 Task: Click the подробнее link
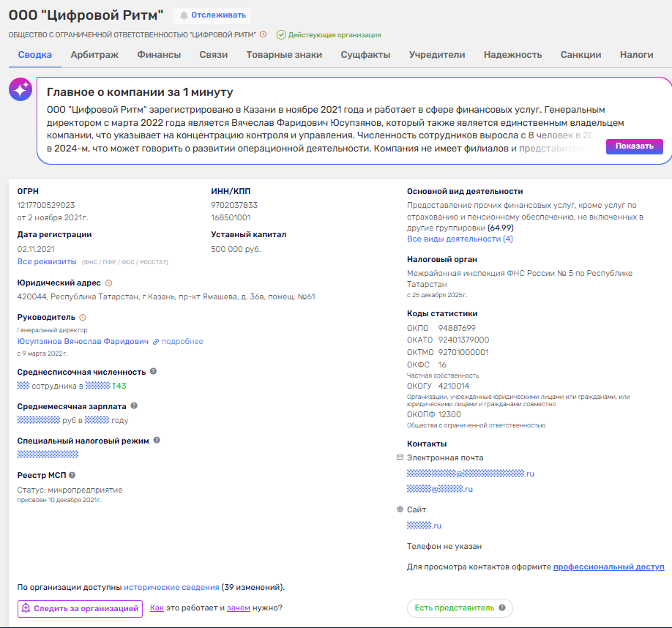(182, 341)
